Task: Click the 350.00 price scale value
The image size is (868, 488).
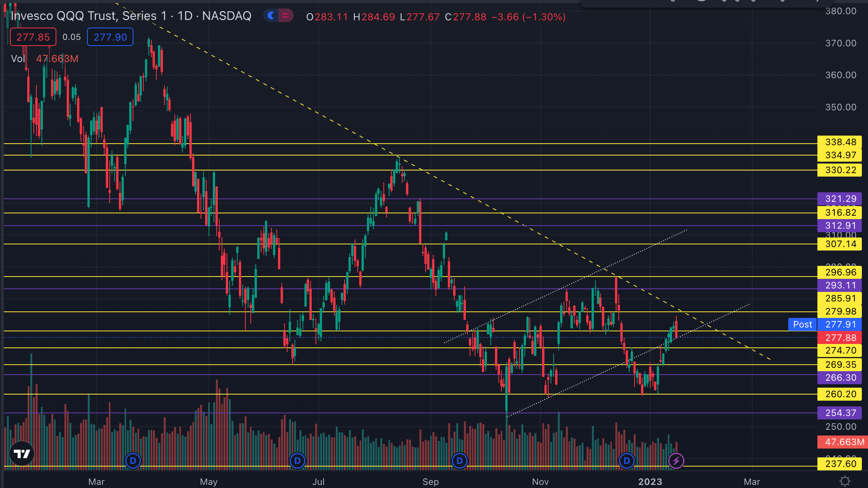Action: (x=841, y=107)
